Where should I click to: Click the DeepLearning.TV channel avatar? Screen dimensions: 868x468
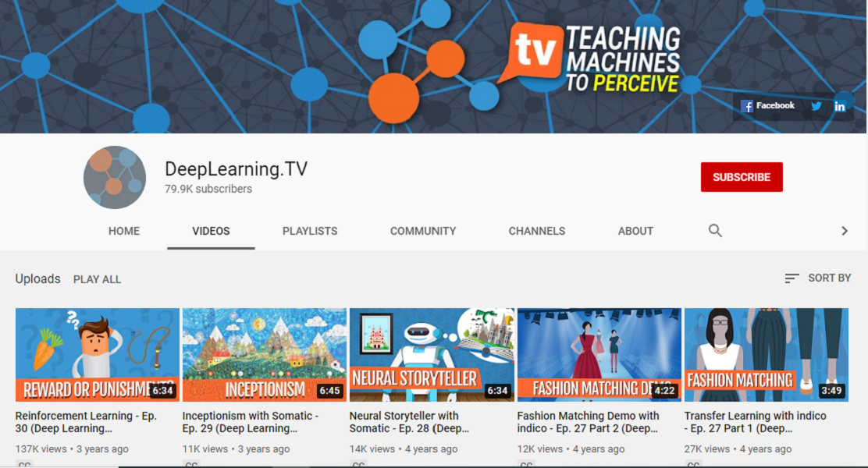(x=115, y=177)
